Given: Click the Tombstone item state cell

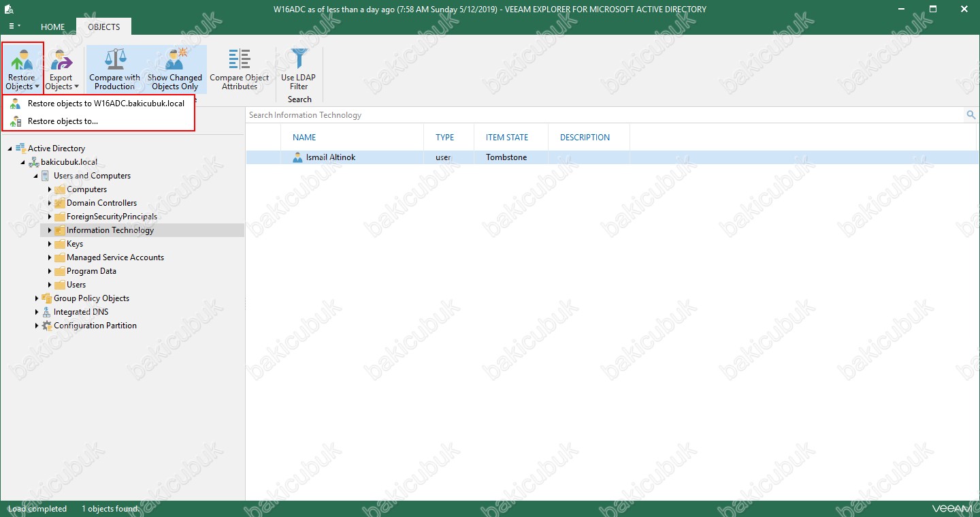Looking at the screenshot, I should pos(506,157).
